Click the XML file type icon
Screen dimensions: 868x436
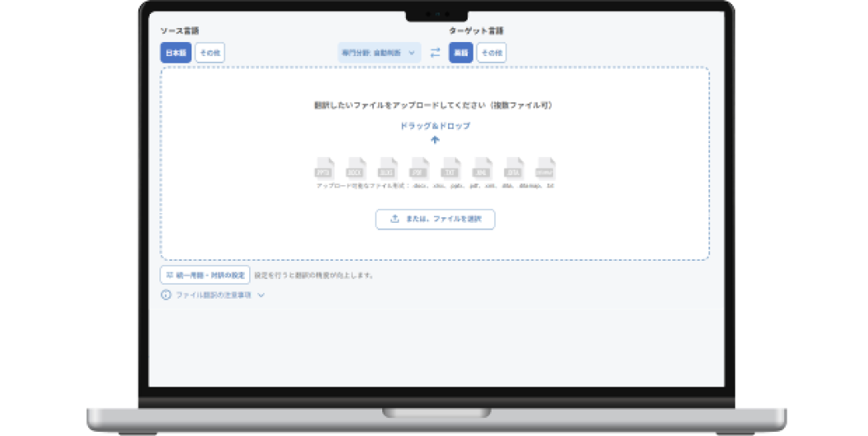click(x=482, y=169)
